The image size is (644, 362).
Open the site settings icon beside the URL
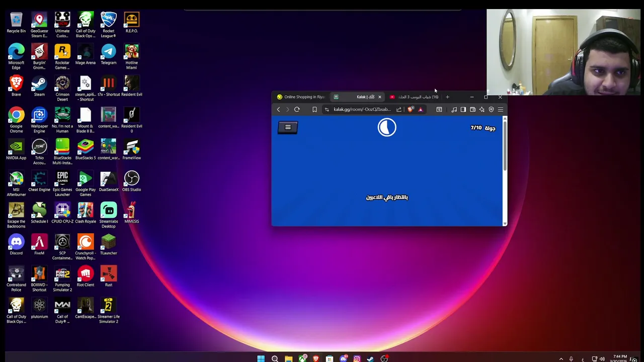[x=327, y=110]
